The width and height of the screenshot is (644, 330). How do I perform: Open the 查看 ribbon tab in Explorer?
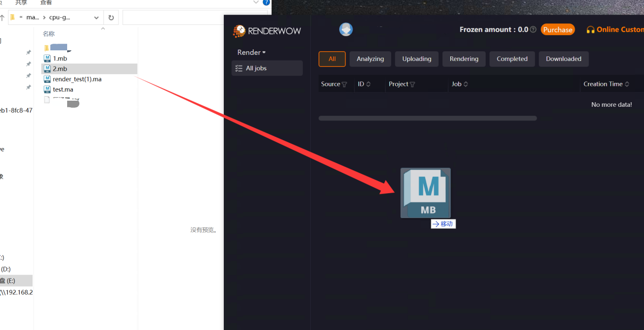[x=46, y=3]
